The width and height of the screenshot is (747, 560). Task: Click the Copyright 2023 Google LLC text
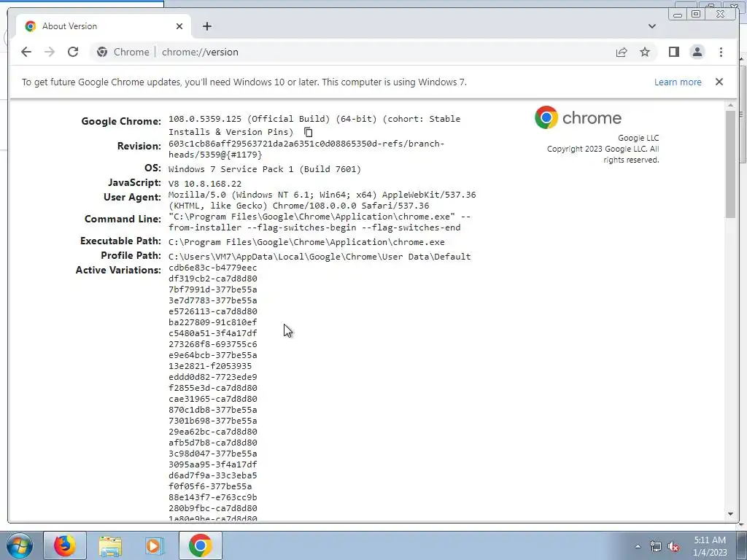coord(603,155)
